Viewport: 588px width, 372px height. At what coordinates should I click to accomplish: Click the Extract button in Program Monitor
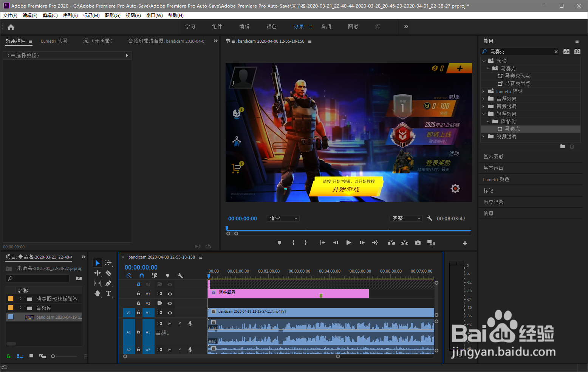(x=404, y=243)
